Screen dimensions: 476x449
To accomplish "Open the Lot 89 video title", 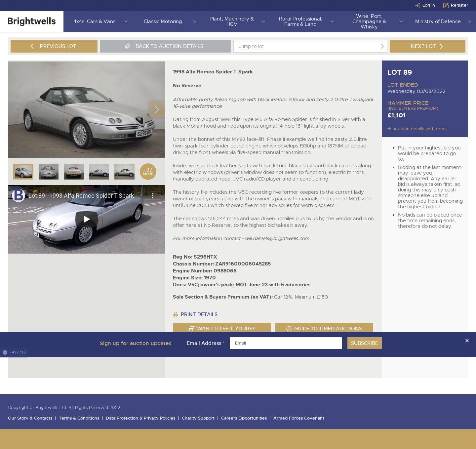I will pos(81,196).
